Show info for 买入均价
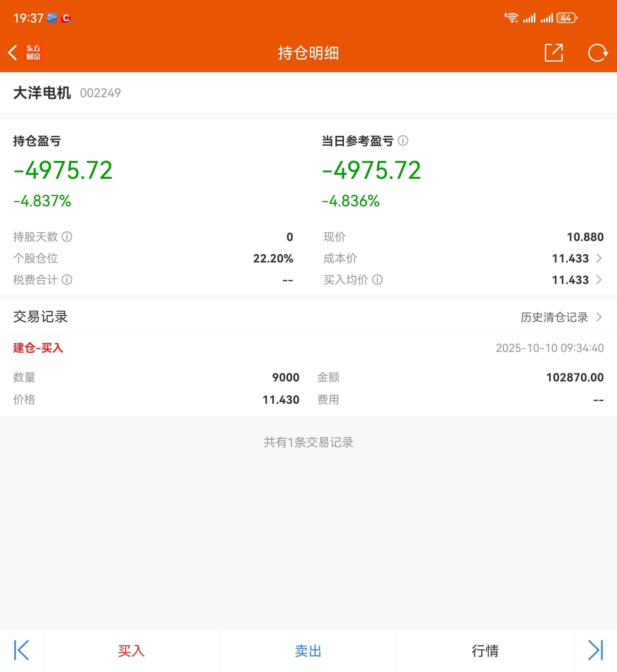The image size is (617, 672). tap(377, 280)
